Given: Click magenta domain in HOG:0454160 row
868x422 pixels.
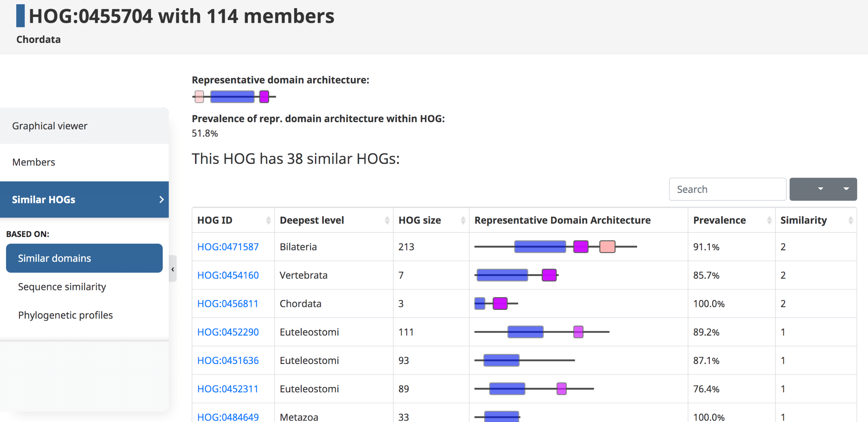Looking at the screenshot, I should [x=549, y=275].
